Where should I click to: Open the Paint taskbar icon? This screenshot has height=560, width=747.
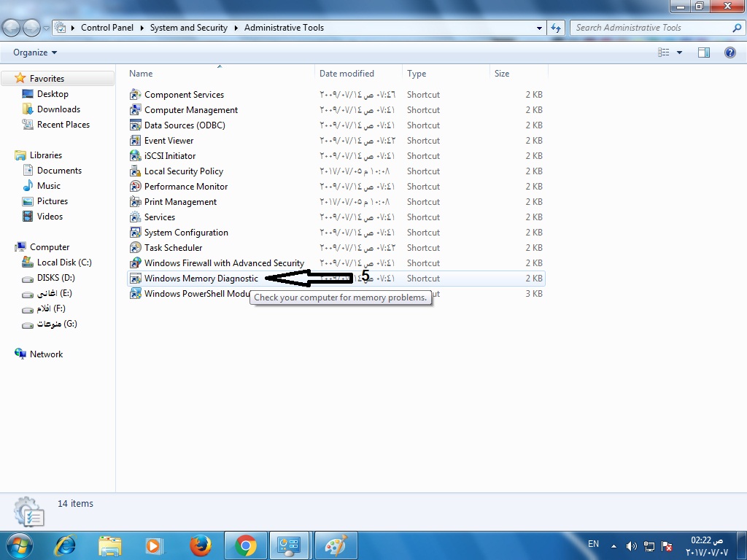pyautogui.click(x=336, y=545)
